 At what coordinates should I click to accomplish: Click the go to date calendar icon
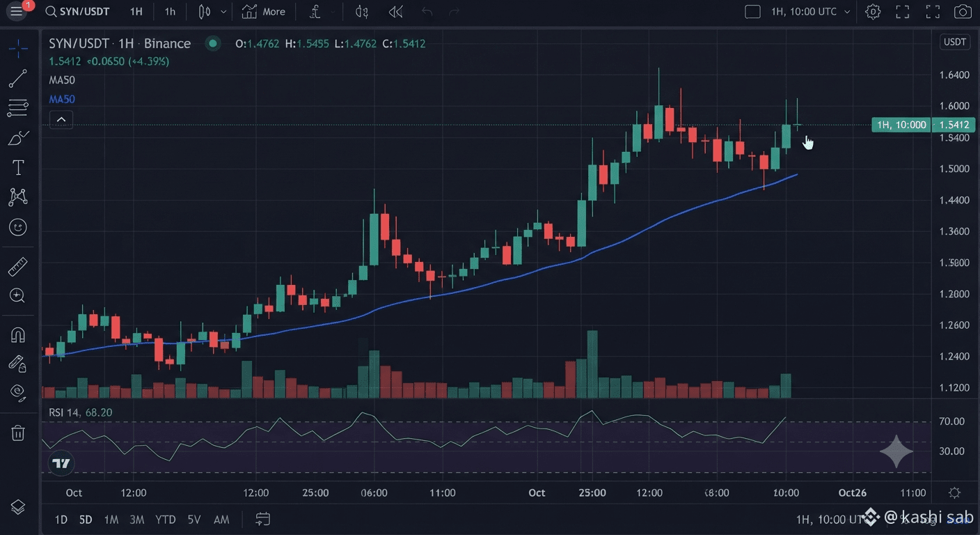coord(262,519)
